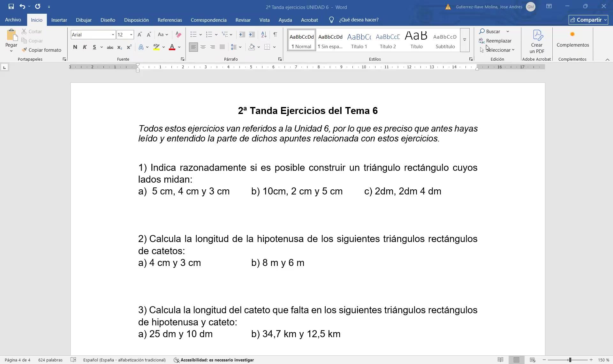
Task: Toggle show paragraph marks pilcrow
Action: [x=275, y=34]
